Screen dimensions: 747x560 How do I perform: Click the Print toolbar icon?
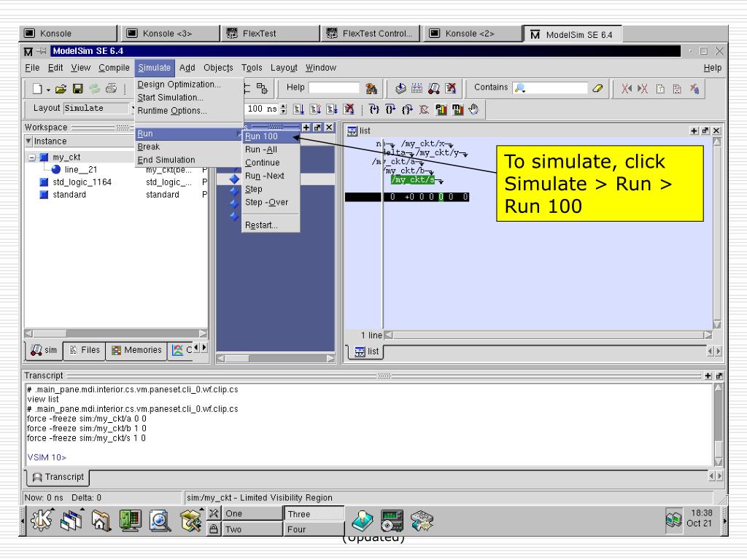pyautogui.click(x=111, y=88)
